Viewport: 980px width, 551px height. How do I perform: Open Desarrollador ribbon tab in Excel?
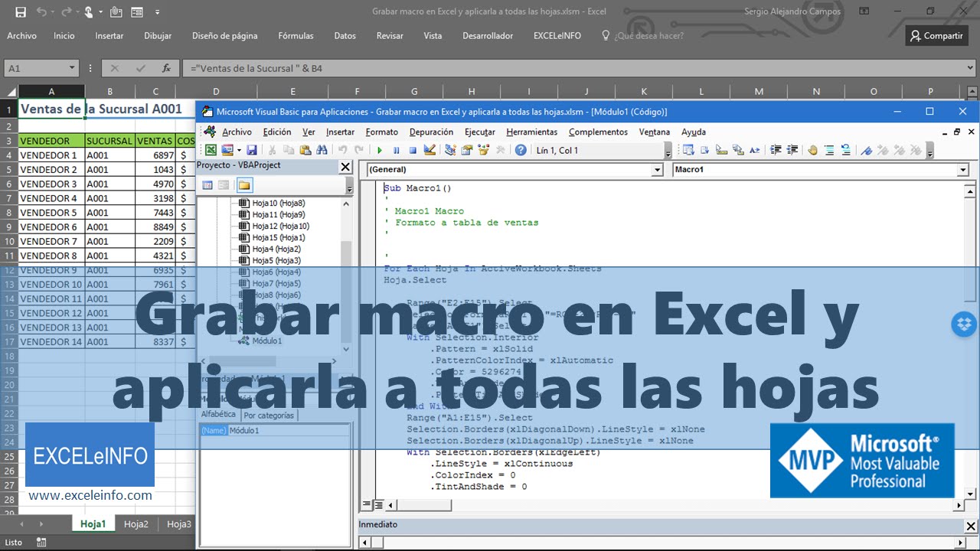tap(488, 35)
